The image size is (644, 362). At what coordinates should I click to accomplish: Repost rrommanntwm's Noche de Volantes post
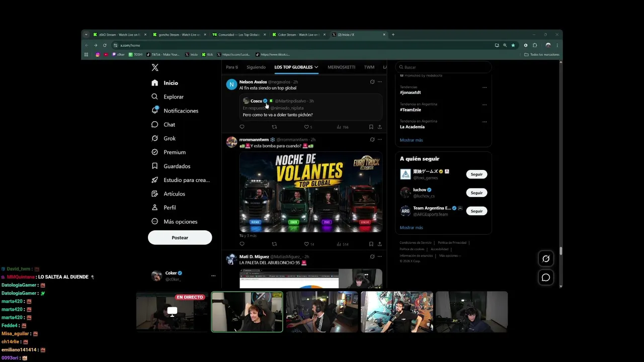coord(274,244)
